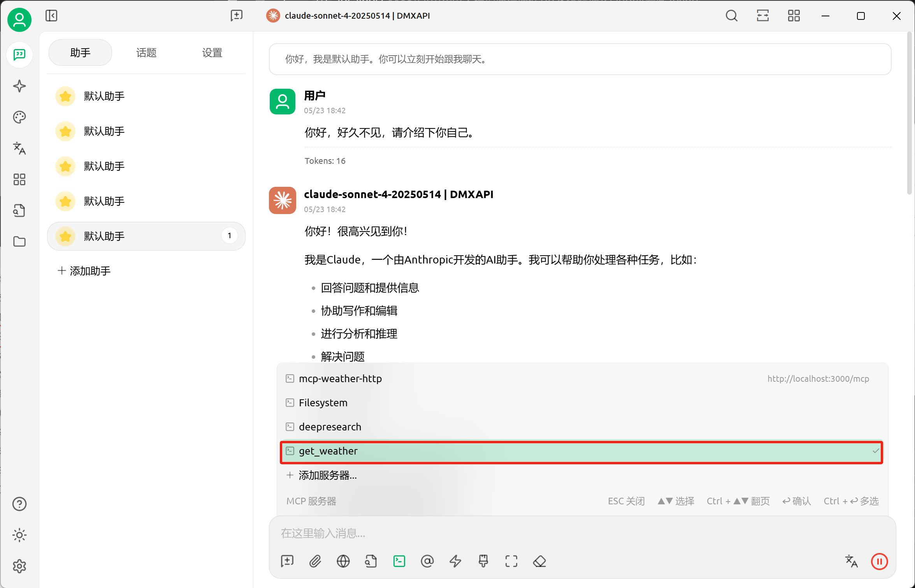Attach a file with paperclip icon
Screen dimensions: 915x588
pos(315,561)
